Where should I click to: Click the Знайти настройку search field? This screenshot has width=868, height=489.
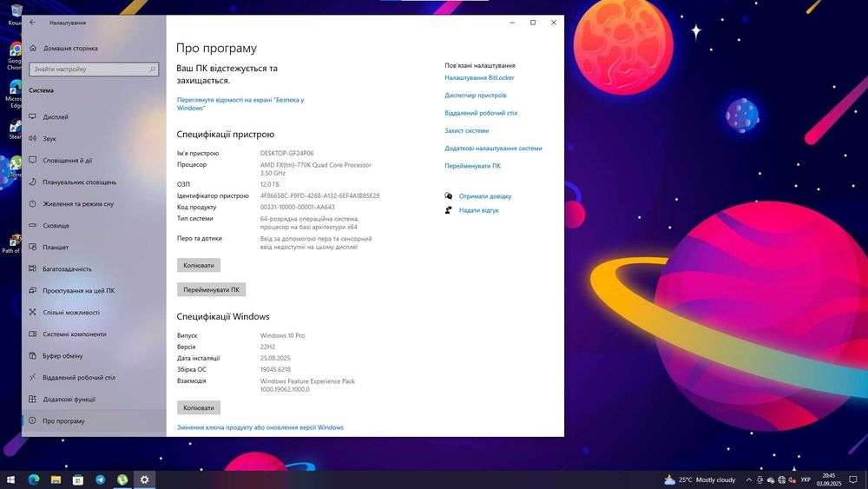(x=94, y=69)
